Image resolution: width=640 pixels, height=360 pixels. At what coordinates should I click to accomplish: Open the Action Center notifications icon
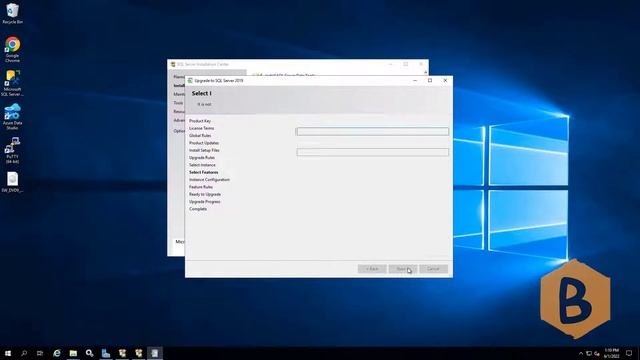pyautogui.click(x=629, y=353)
